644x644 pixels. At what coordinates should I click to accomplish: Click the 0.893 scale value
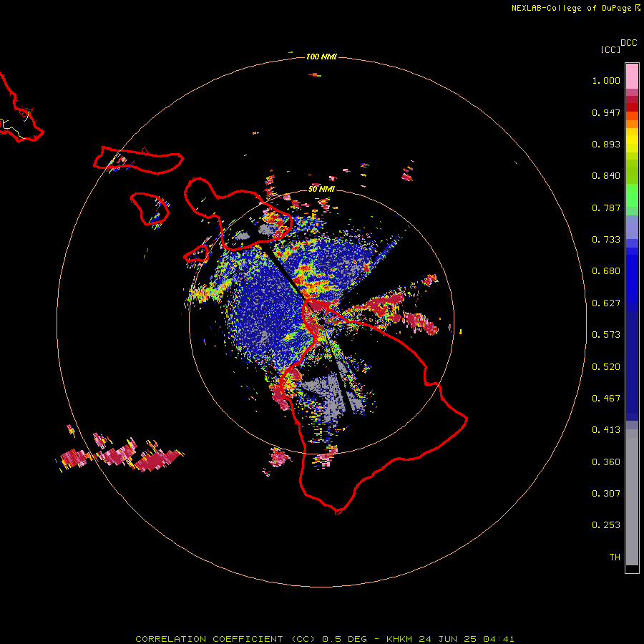606,144
